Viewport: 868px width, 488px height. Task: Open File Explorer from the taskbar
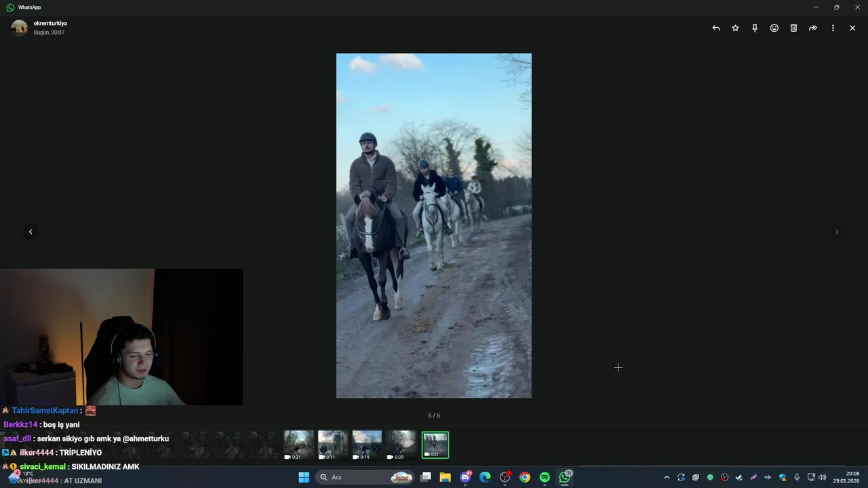click(x=446, y=477)
